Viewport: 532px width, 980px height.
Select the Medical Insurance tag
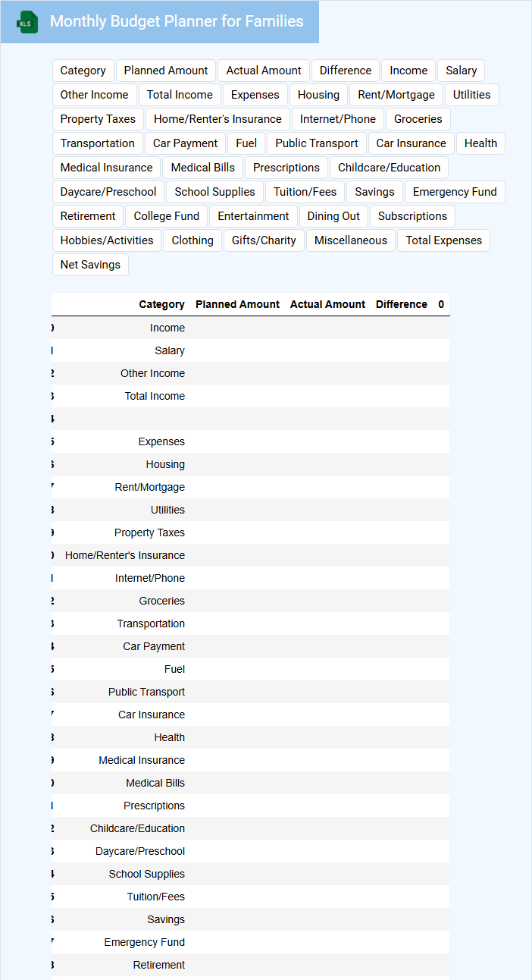click(x=106, y=168)
